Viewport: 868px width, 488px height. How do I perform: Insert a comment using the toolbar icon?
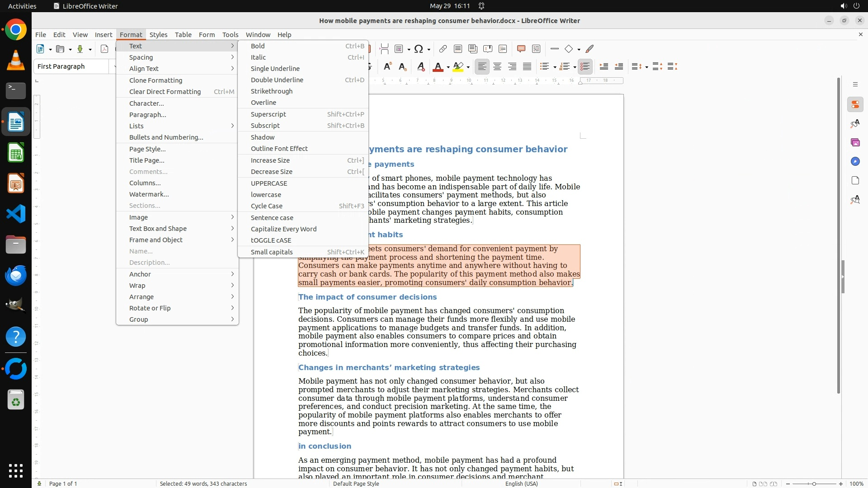[521, 49]
